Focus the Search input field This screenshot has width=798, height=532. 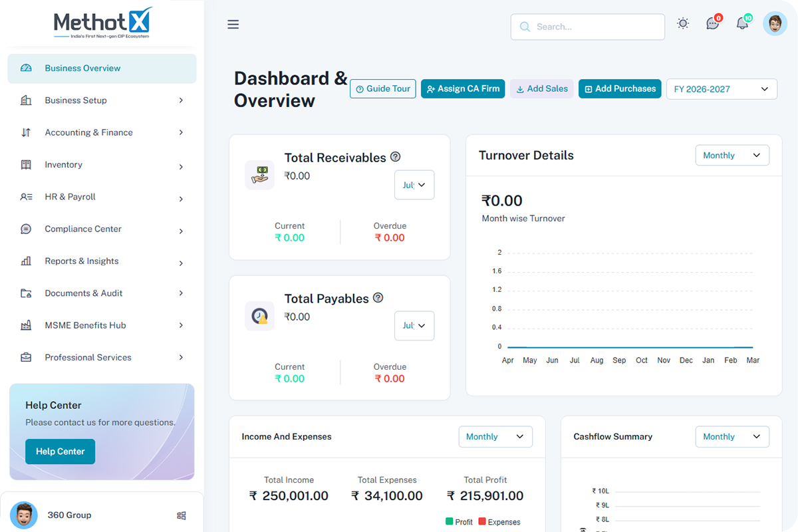pyautogui.click(x=588, y=27)
